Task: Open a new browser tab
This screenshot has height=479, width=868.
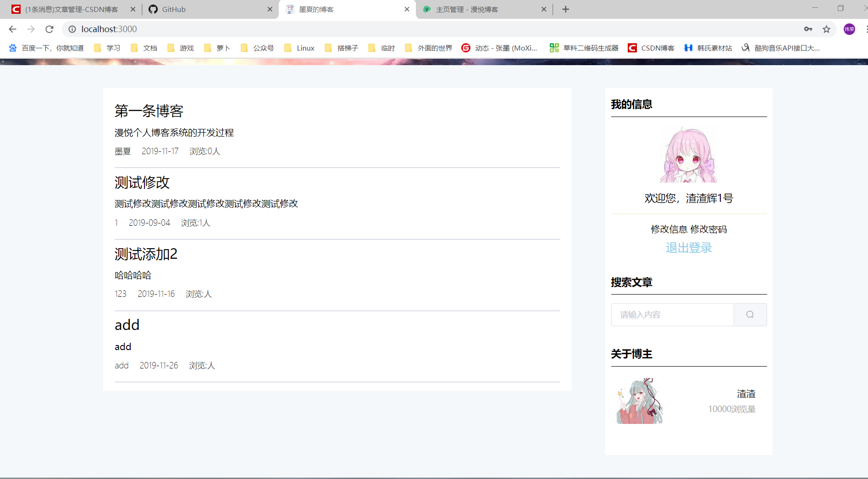Action: point(565,9)
